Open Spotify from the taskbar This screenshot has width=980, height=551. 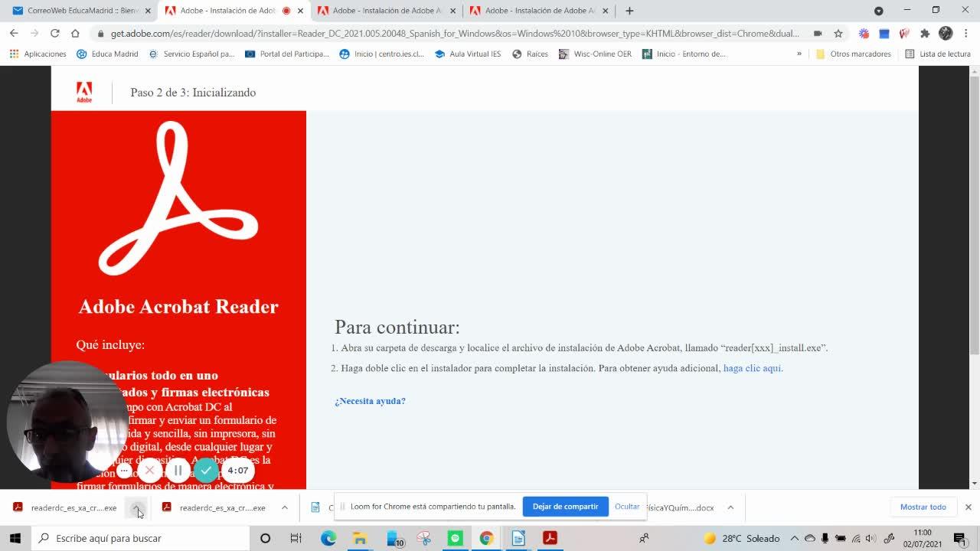tap(455, 538)
